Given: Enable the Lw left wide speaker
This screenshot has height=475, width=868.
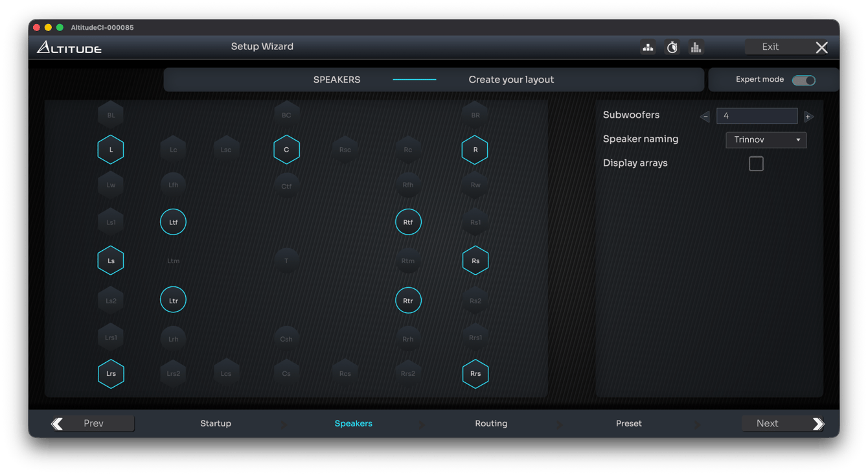Looking at the screenshot, I should (x=111, y=185).
